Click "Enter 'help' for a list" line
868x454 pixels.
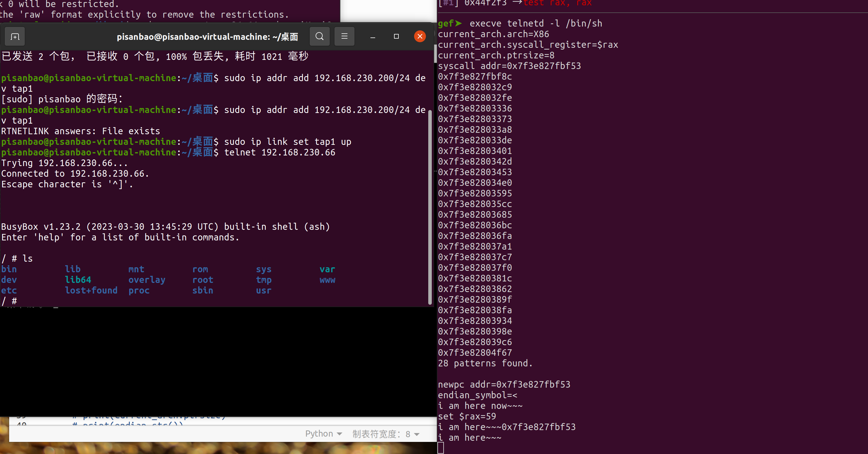(120, 237)
